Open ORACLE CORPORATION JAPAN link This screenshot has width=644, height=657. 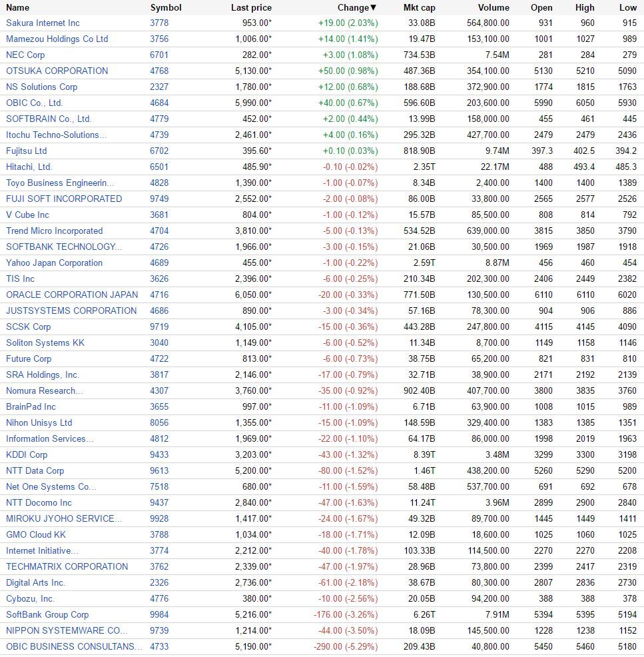click(72, 295)
